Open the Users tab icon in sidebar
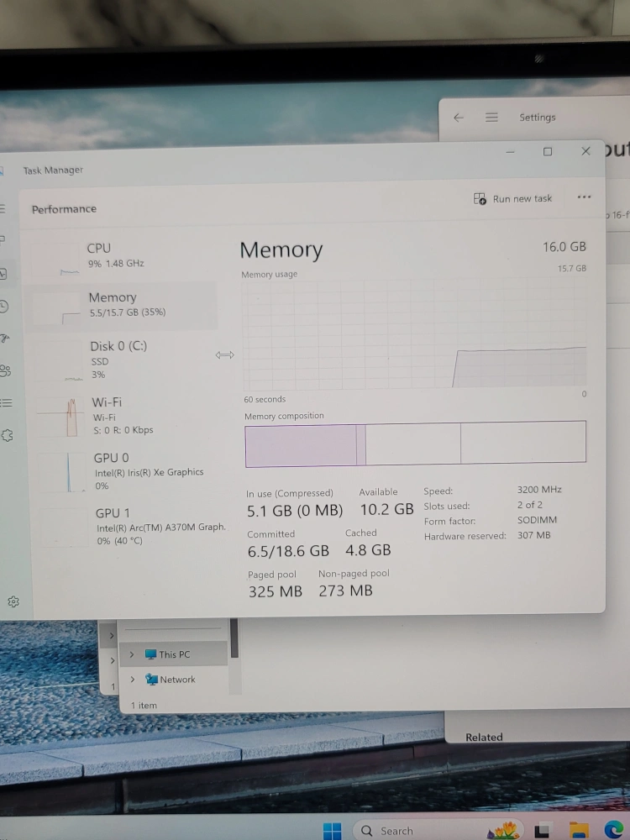 pos(5,370)
